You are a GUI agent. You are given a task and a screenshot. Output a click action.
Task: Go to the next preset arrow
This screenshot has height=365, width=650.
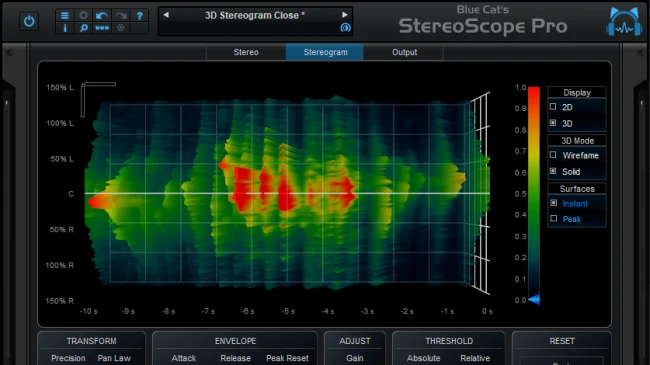click(x=344, y=15)
